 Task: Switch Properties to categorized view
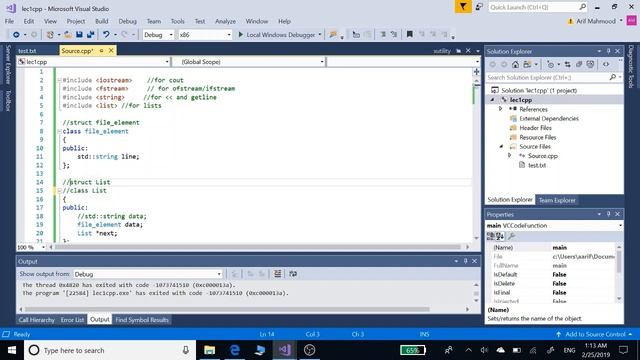pyautogui.click(x=491, y=236)
